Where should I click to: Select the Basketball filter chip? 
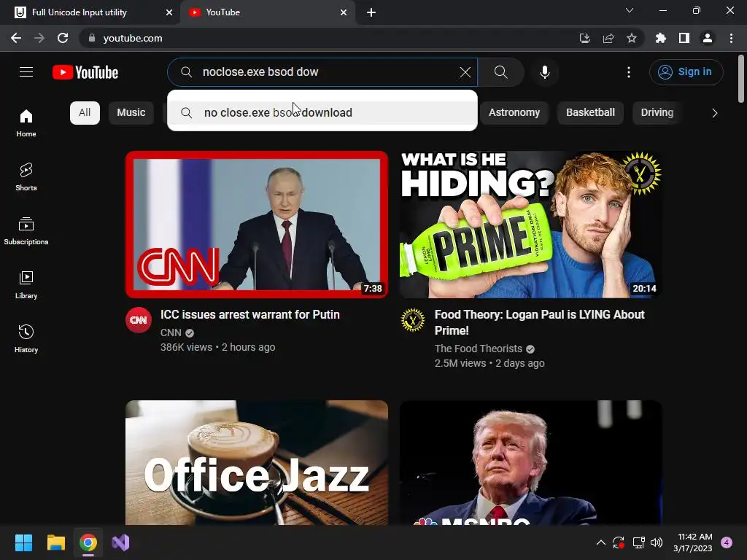(x=590, y=113)
